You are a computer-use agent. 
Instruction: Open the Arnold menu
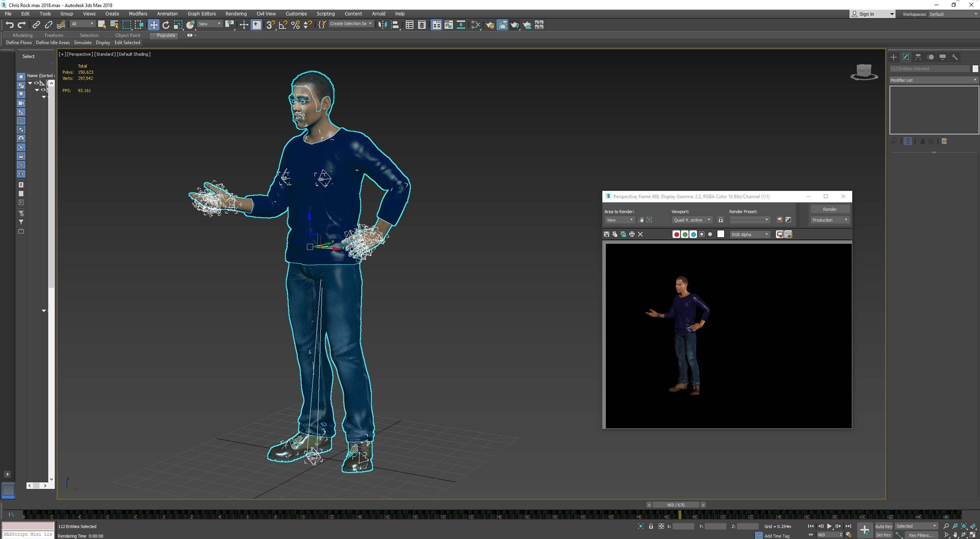click(379, 14)
